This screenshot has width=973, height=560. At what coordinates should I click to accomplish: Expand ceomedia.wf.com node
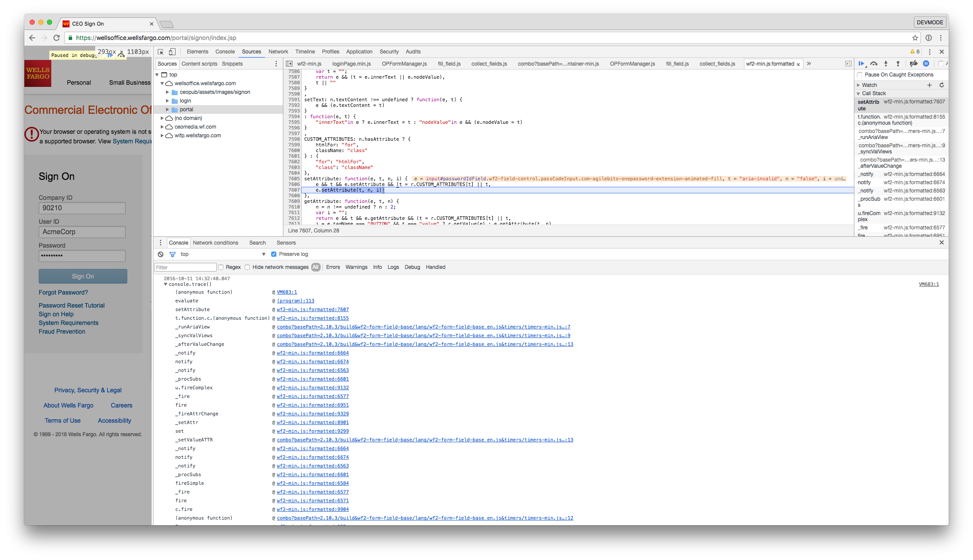tap(162, 127)
